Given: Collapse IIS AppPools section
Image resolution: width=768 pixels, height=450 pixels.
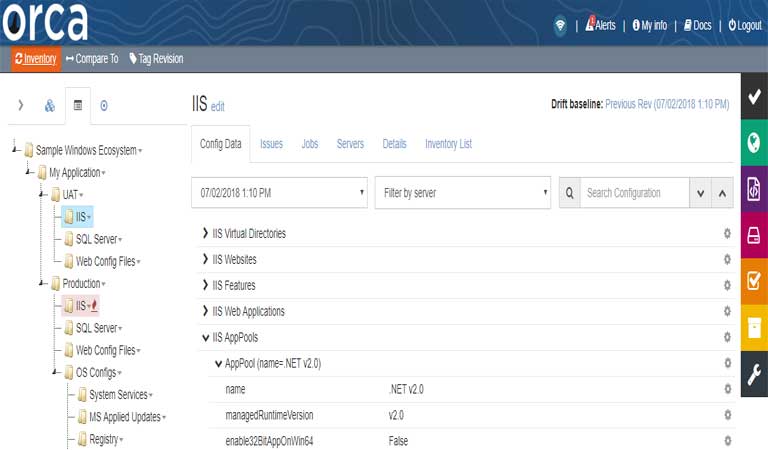Looking at the screenshot, I should click(206, 337).
